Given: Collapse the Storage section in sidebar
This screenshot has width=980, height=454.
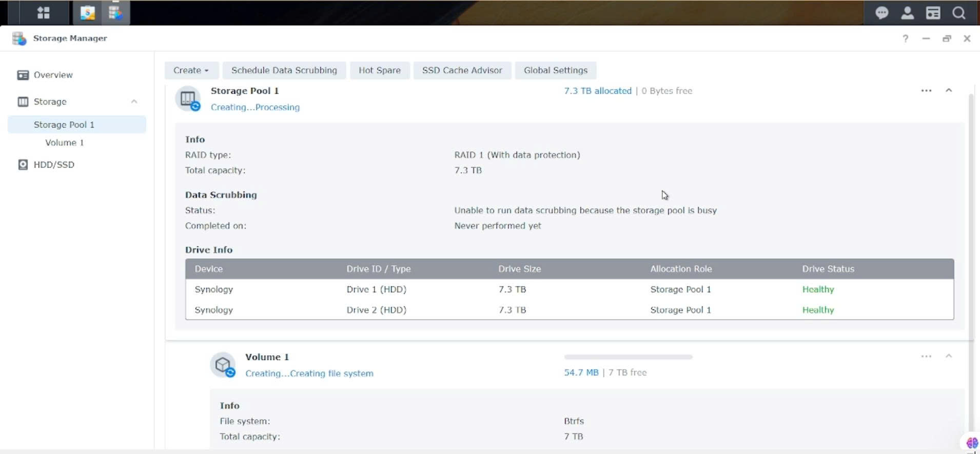Looking at the screenshot, I should coord(134,102).
